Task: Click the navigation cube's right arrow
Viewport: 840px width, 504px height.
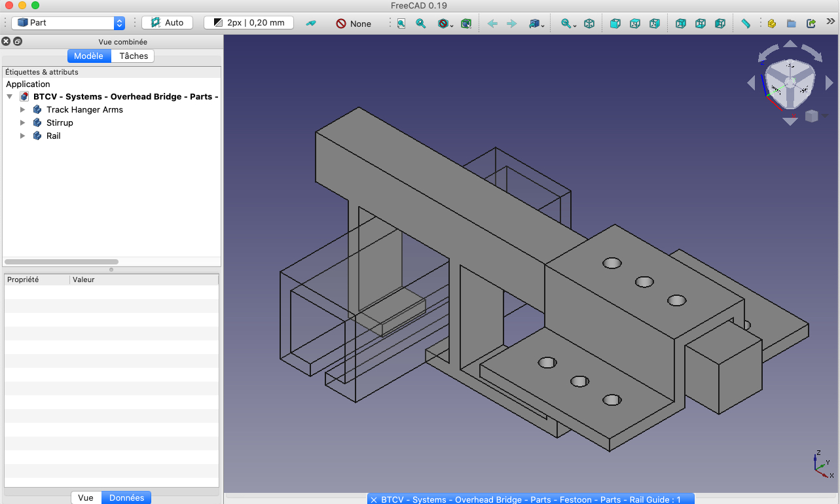Action: [x=830, y=83]
